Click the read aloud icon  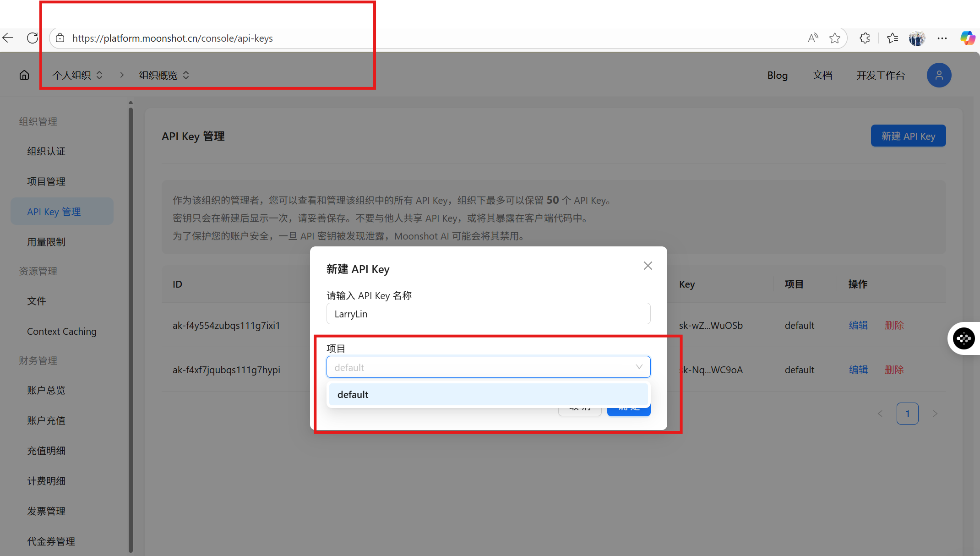(x=813, y=38)
